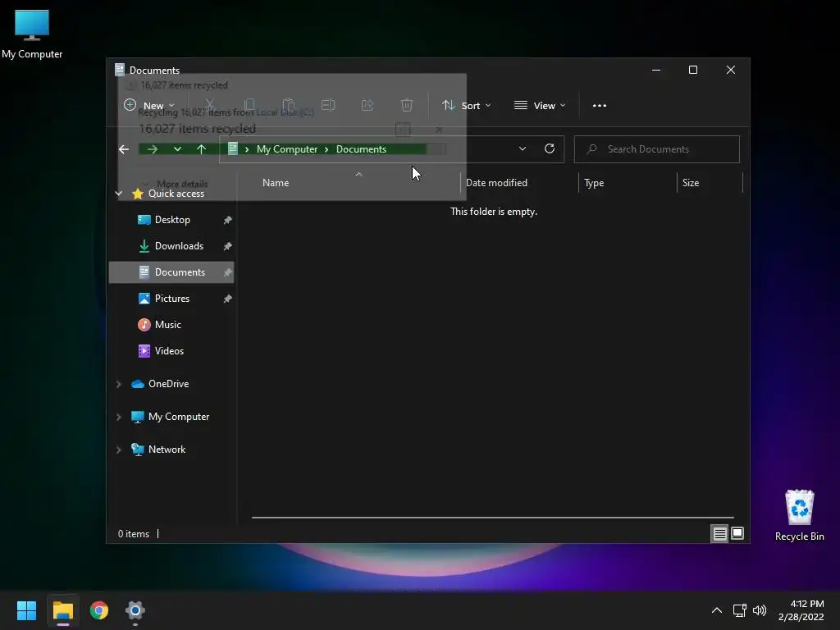The height and width of the screenshot is (630, 840).
Task: Select Documents in the navigation pane
Action: [x=171, y=272]
